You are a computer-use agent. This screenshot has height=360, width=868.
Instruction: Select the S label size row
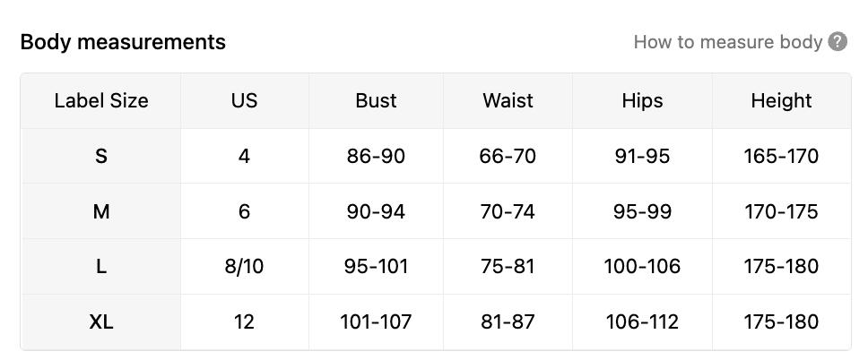101,157
